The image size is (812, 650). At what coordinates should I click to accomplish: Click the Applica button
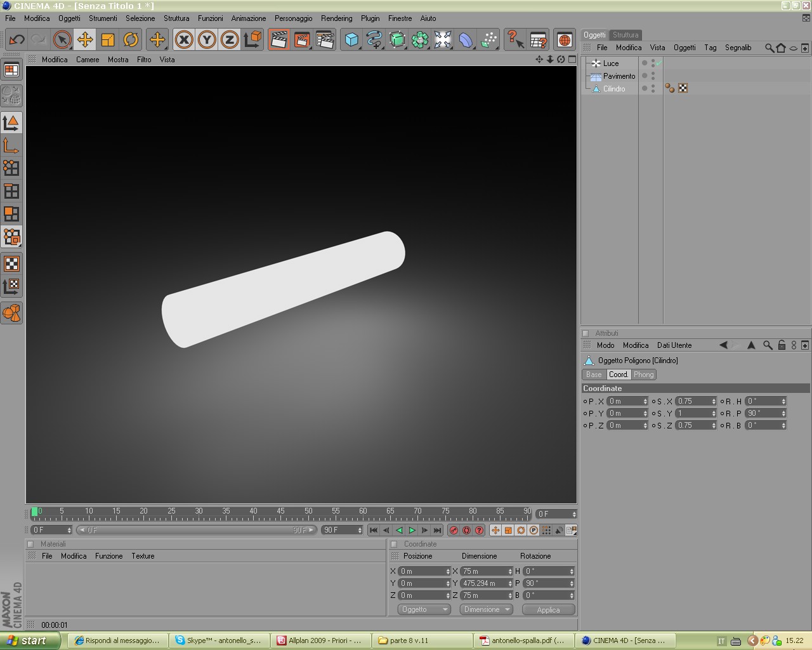549,609
